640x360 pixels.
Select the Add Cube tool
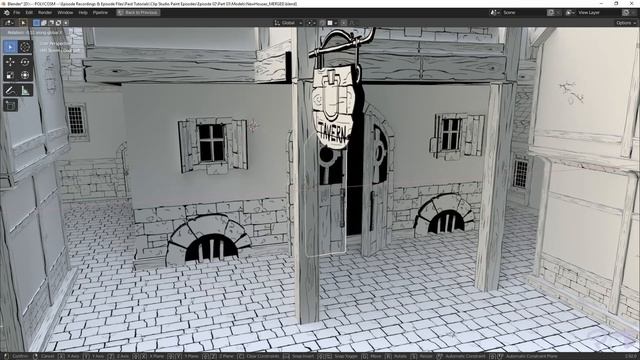[x=10, y=105]
